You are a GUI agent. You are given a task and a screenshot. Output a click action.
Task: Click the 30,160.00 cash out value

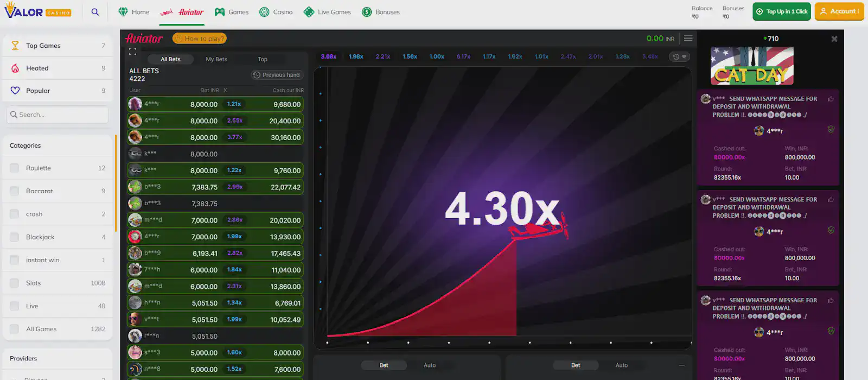[286, 137]
